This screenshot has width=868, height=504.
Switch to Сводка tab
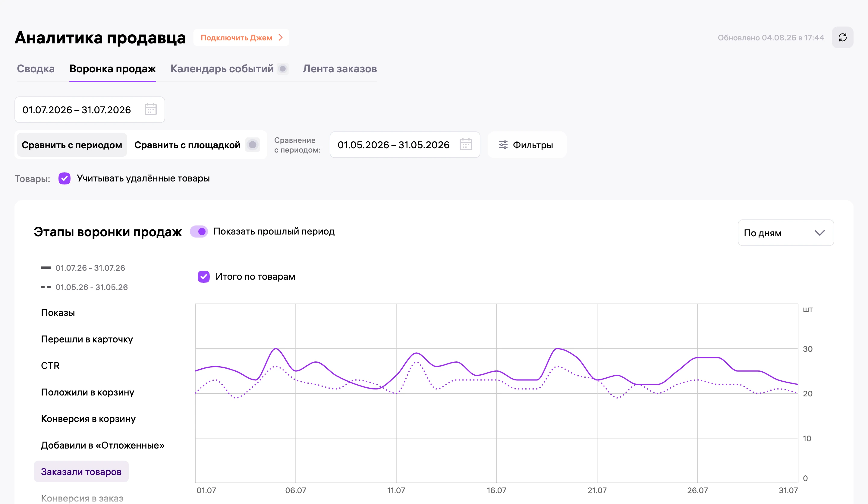tap(36, 68)
